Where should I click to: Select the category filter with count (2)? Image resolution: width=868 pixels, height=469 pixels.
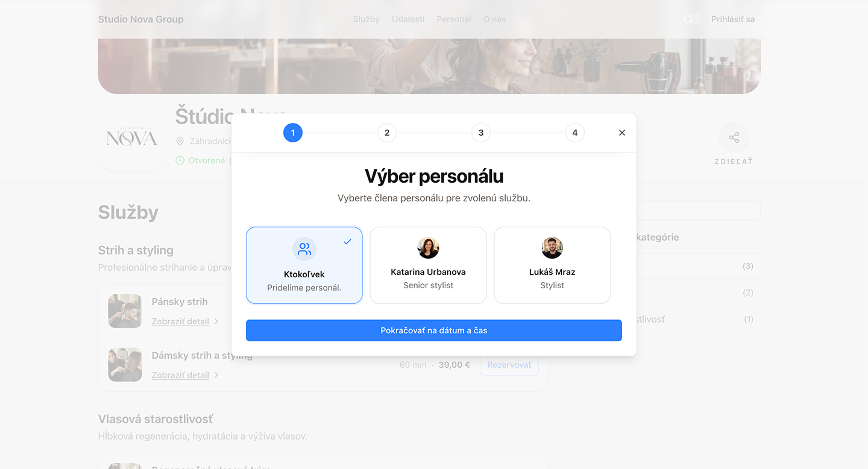[699, 292]
